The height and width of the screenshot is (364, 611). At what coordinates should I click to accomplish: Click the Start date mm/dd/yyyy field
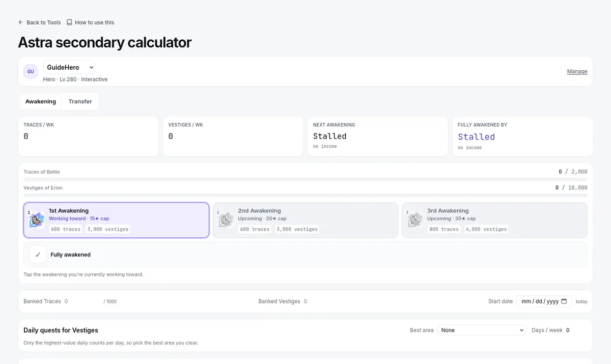coord(544,301)
